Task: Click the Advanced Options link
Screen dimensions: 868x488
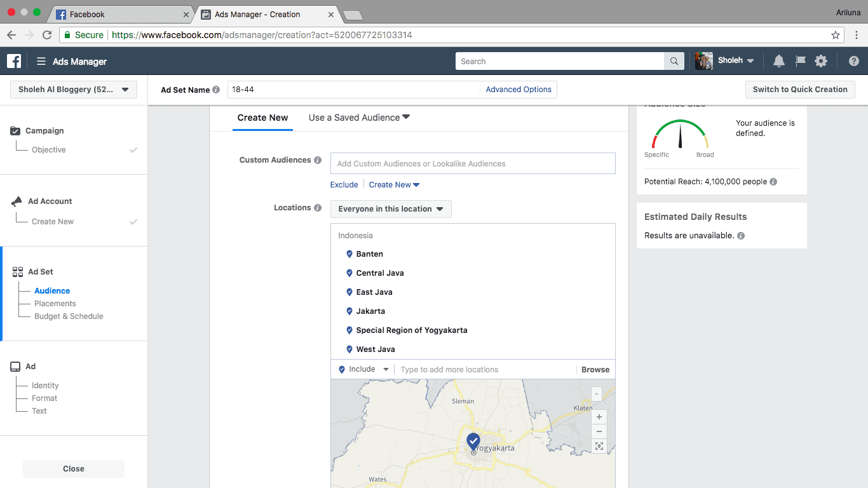Action: (x=519, y=90)
